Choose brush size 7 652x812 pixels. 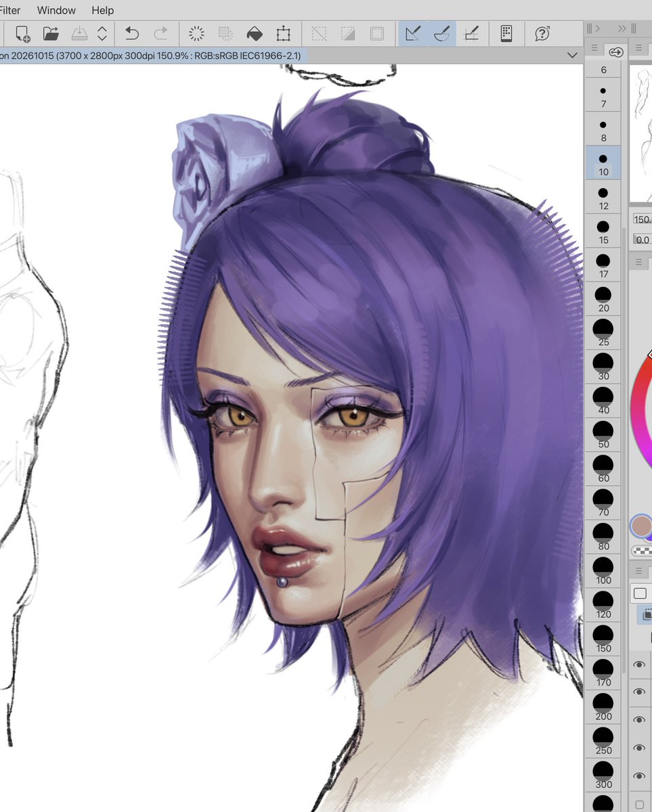603,95
